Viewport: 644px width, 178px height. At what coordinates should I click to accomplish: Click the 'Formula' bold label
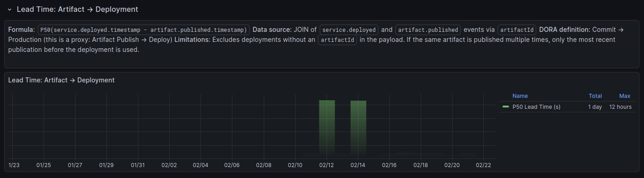point(21,30)
